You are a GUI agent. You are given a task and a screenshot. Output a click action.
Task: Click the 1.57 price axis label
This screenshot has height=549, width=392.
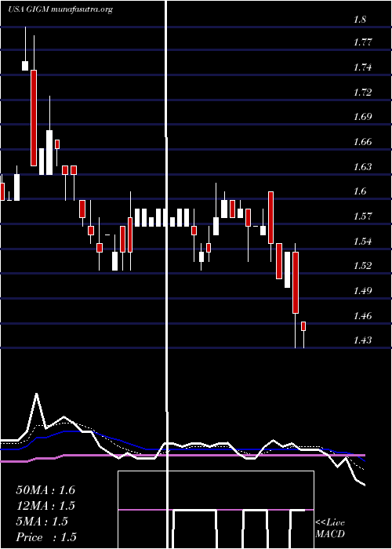[x=362, y=216]
